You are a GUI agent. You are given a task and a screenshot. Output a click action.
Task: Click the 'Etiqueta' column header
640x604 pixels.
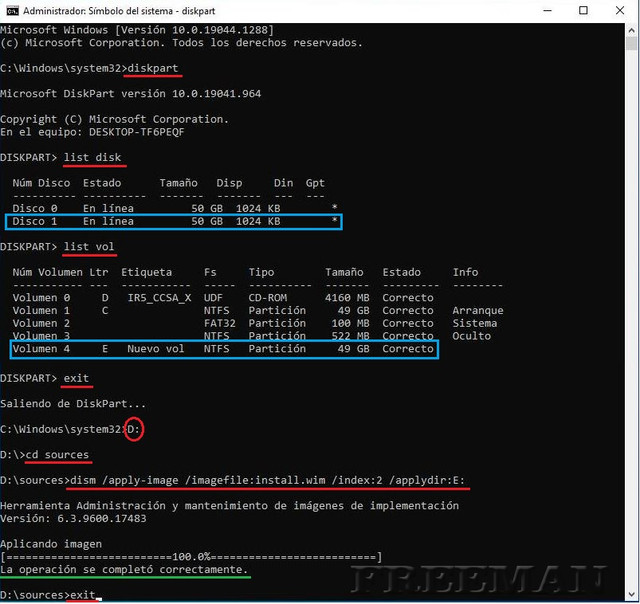point(147,272)
